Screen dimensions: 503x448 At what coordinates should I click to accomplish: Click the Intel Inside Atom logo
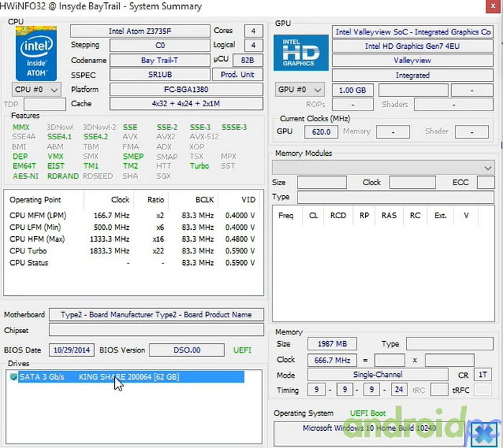[36, 53]
